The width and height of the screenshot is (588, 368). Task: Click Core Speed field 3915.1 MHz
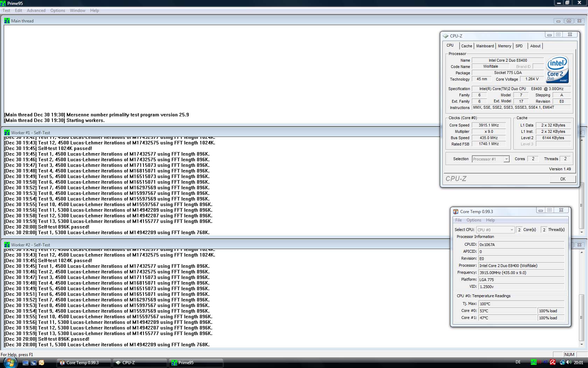(489, 125)
